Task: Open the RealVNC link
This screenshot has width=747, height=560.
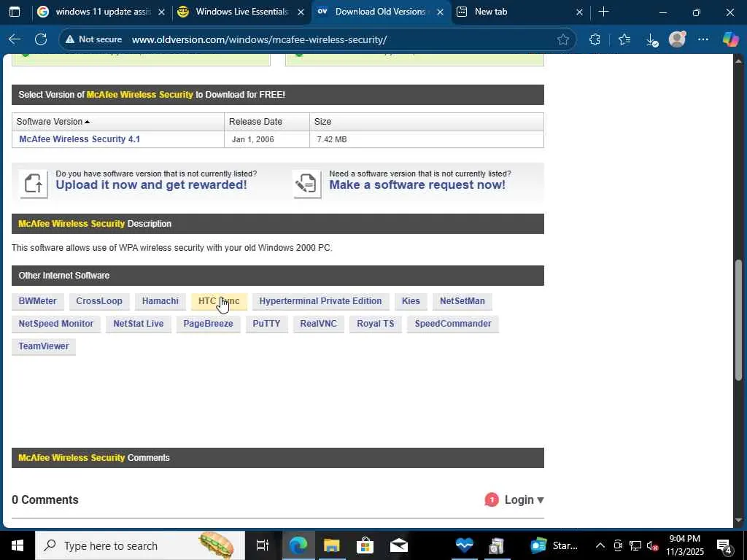Action: (318, 323)
